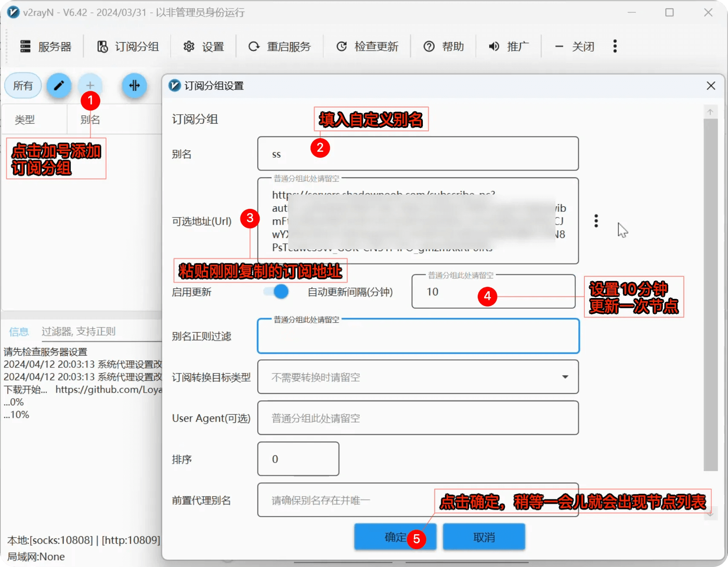Select the pencil edit icon for groups
This screenshot has height=567, width=728.
(x=59, y=86)
